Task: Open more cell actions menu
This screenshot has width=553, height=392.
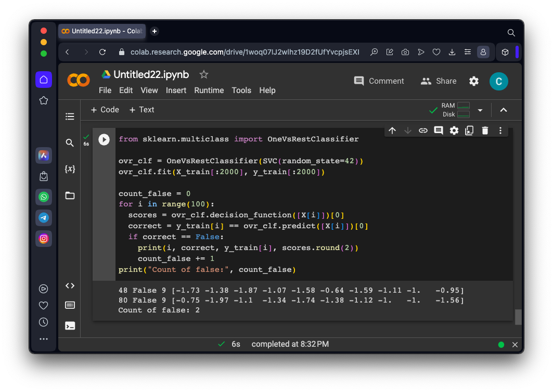Action: pyautogui.click(x=500, y=130)
